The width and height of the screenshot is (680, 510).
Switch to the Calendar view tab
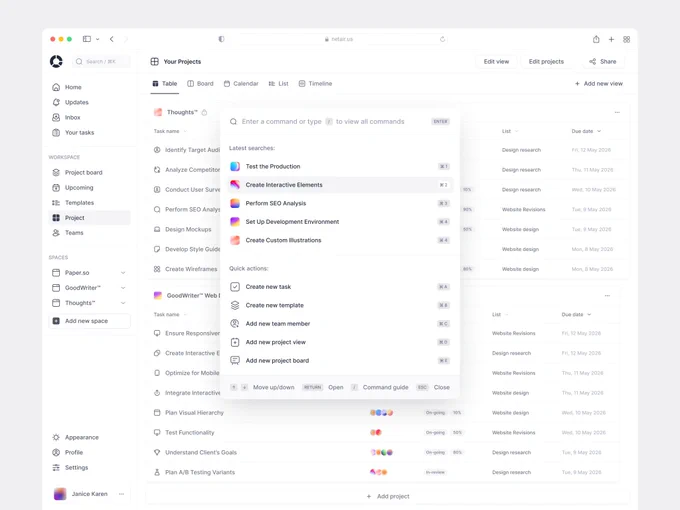[241, 84]
